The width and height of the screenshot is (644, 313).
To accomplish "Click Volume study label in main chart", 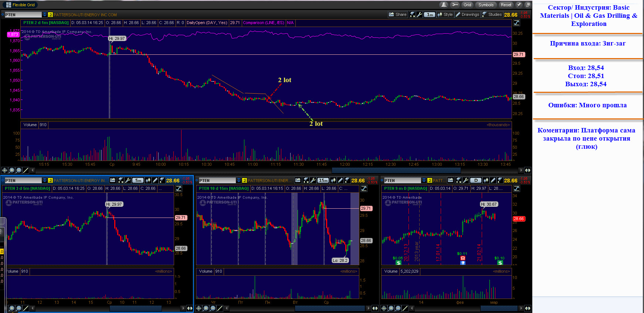I will [x=30, y=125].
